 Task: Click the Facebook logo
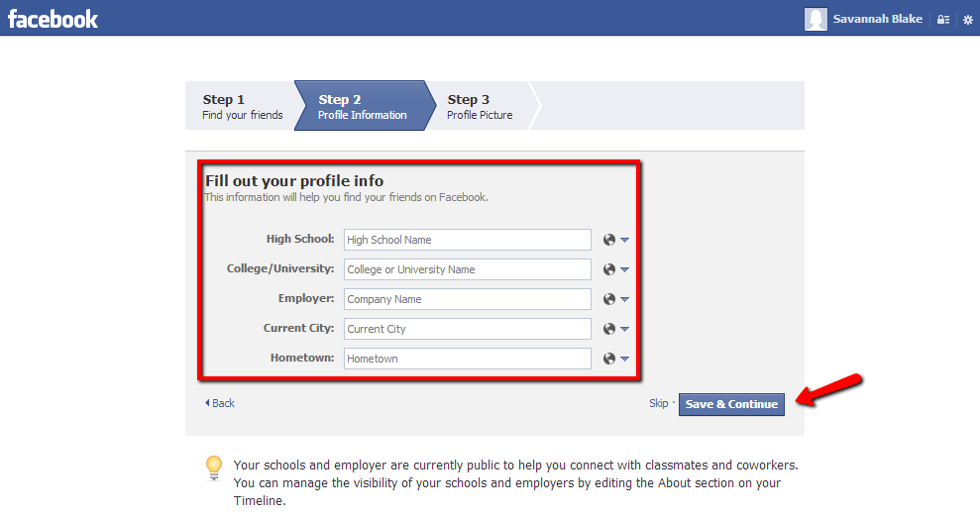pyautogui.click(x=53, y=19)
